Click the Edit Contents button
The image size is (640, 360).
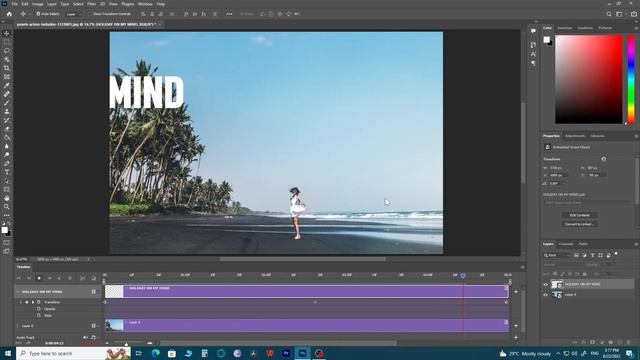pyautogui.click(x=579, y=215)
